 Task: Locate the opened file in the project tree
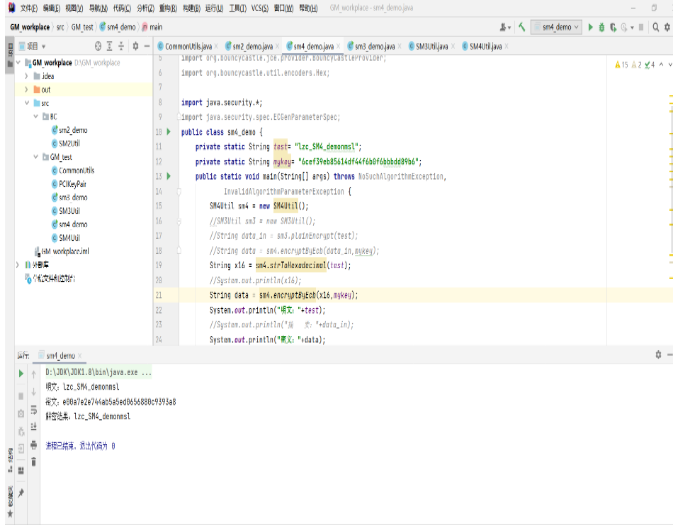(x=98, y=46)
